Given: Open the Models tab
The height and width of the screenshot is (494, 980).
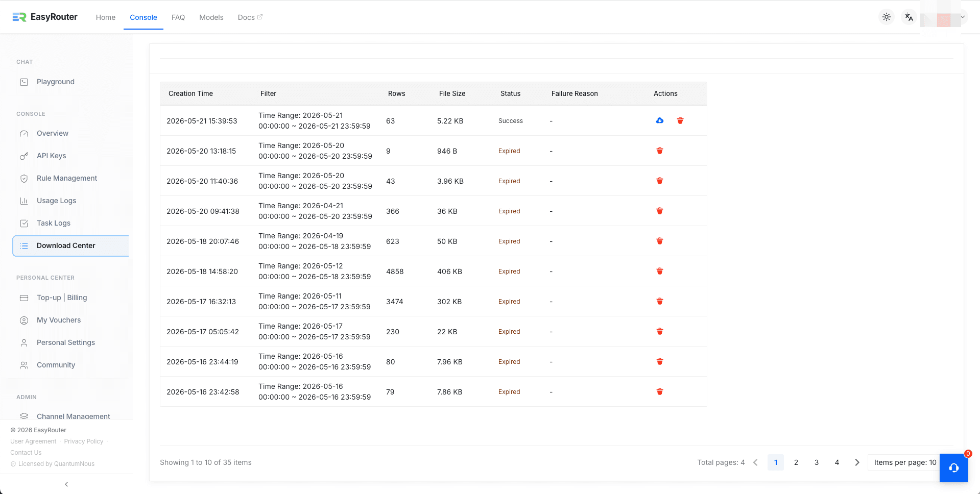Looking at the screenshot, I should click(211, 17).
